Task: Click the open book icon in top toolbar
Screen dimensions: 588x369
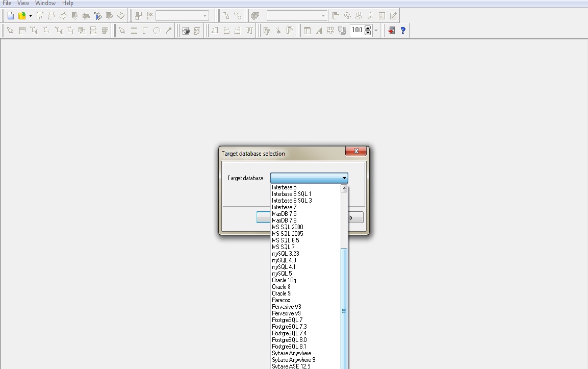Action: click(x=121, y=16)
